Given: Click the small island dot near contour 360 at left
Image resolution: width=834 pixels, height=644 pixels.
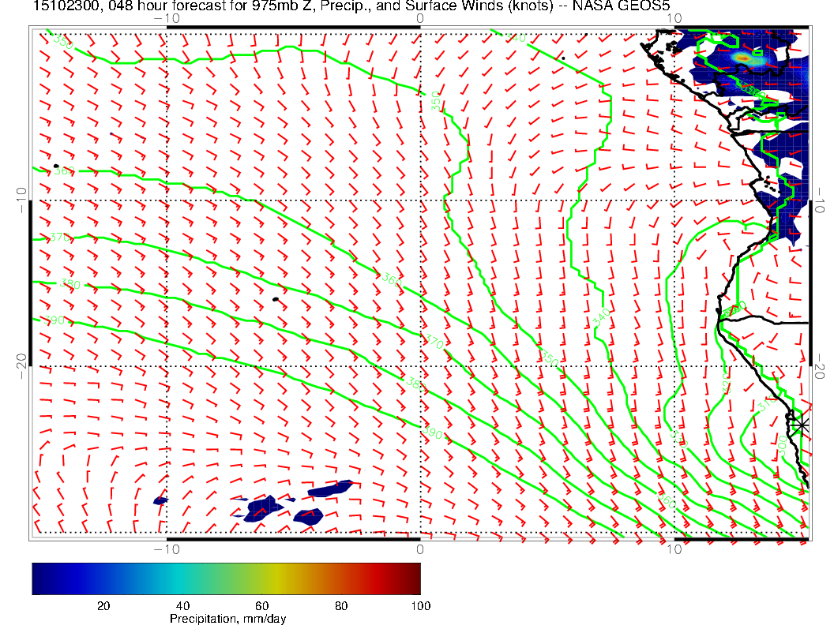Looking at the screenshot, I should 56,167.
